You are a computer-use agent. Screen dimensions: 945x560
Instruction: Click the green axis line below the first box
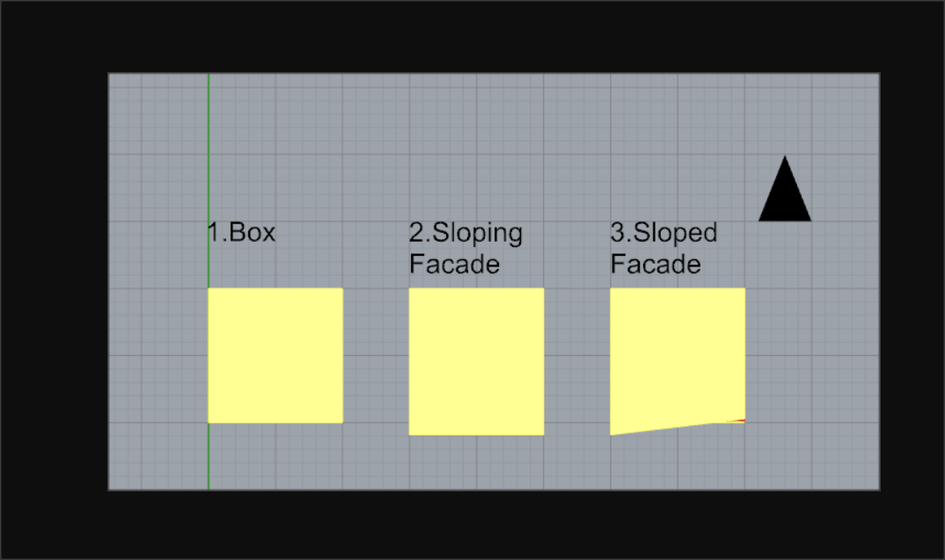click(209, 456)
